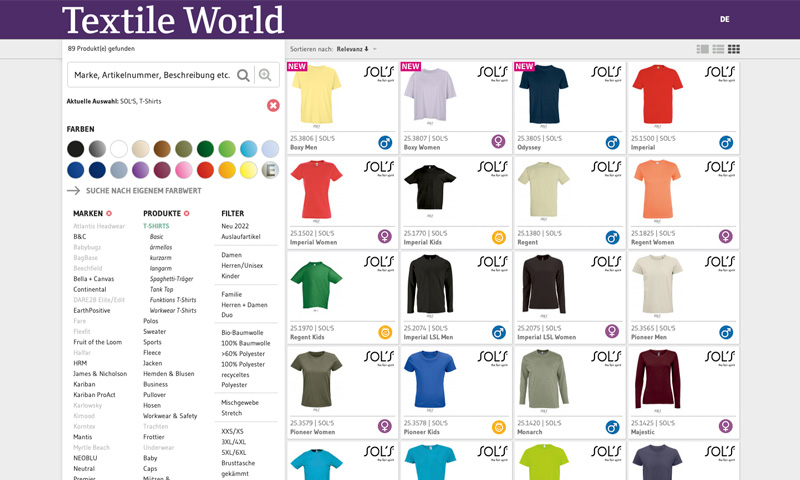Apply the Neu 2022 filter
Viewport: 800px width, 480px height.
pos(235,226)
